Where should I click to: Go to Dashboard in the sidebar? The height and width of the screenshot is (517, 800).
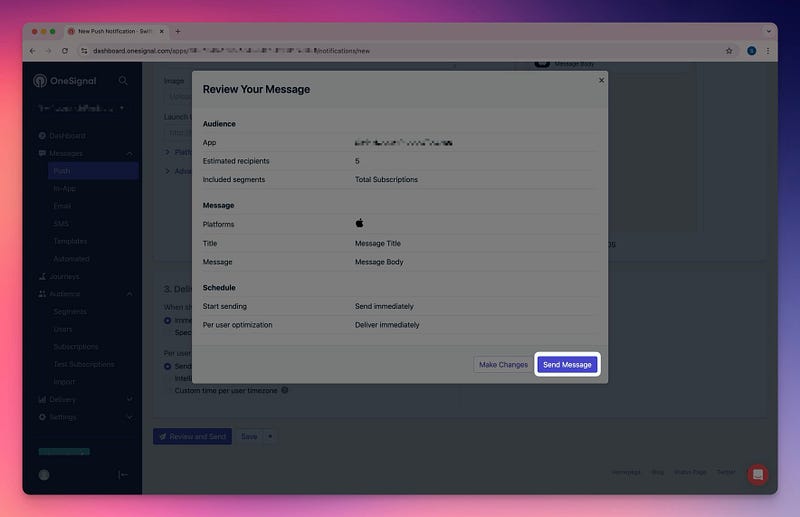67,136
